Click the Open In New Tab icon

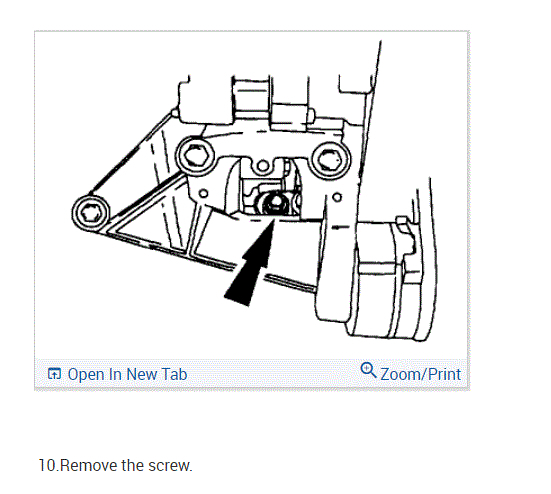[54, 374]
